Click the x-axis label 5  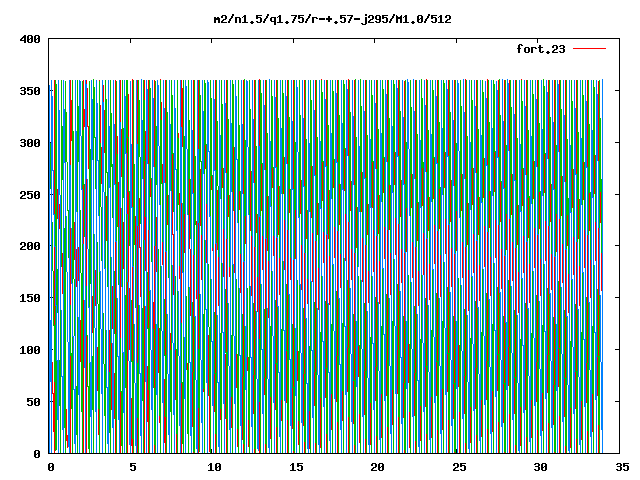click(133, 467)
